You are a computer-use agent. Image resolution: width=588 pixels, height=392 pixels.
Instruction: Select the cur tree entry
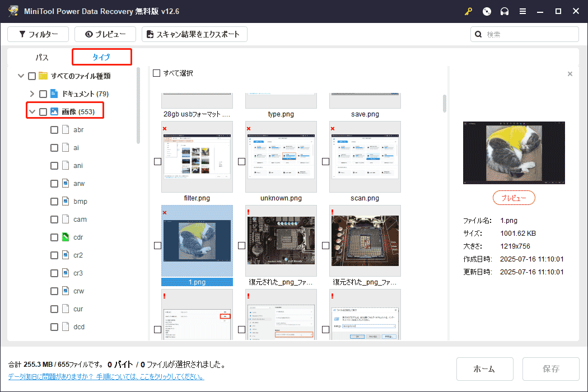pos(78,309)
